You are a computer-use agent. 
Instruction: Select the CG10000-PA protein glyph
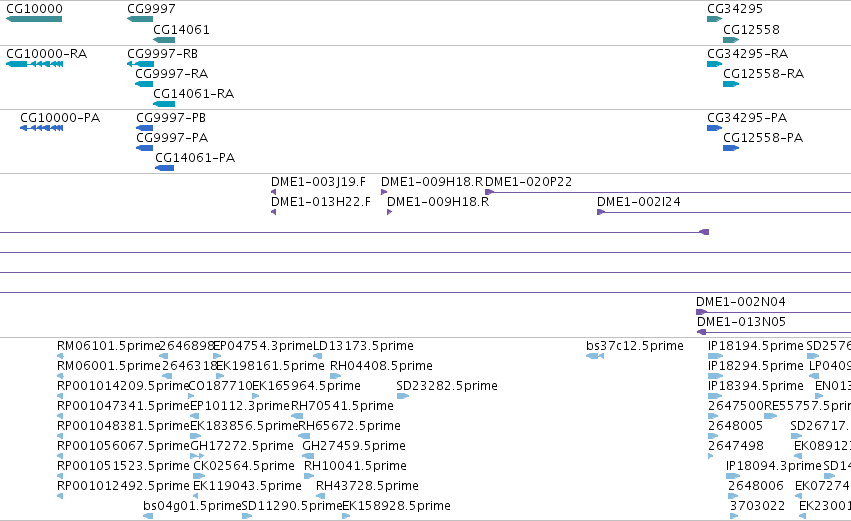41,128
